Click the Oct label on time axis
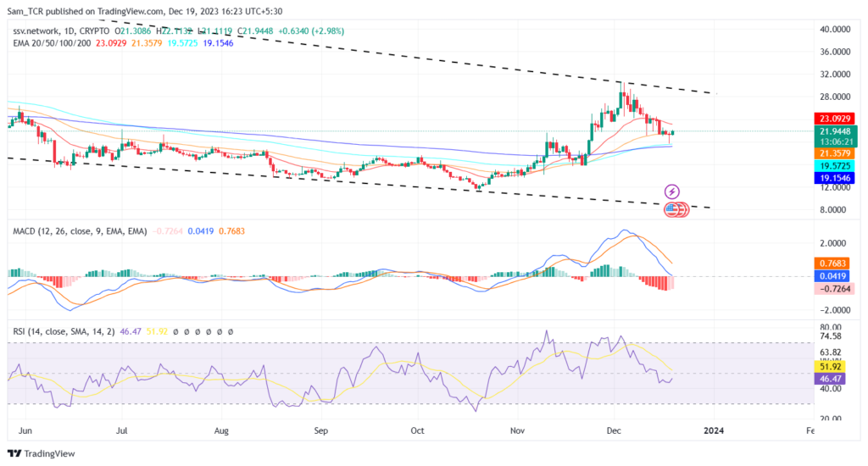 coord(417,430)
